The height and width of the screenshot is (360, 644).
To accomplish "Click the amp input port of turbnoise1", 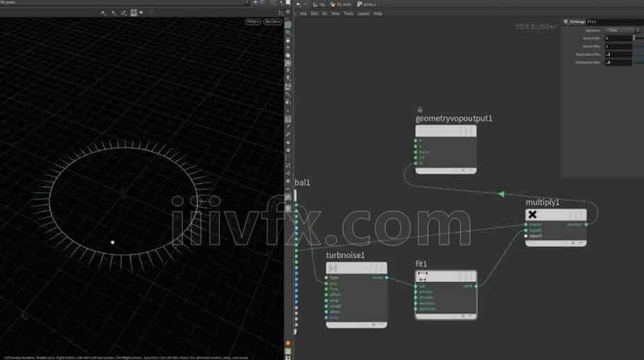I will 326,301.
